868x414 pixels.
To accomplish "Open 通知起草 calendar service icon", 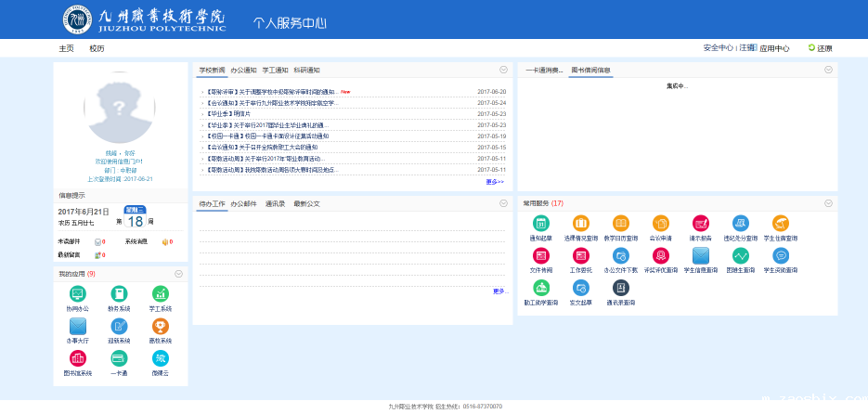I will 541,223.
